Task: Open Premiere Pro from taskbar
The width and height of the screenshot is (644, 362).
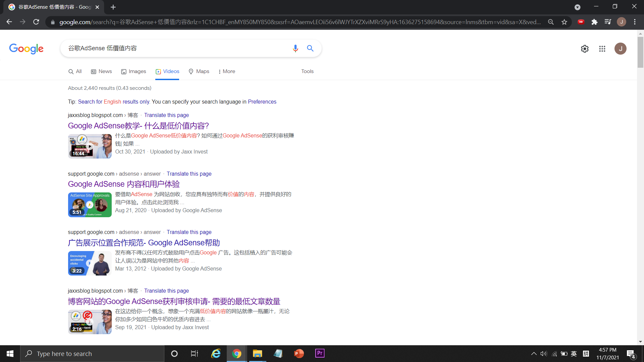Action: tap(320, 354)
